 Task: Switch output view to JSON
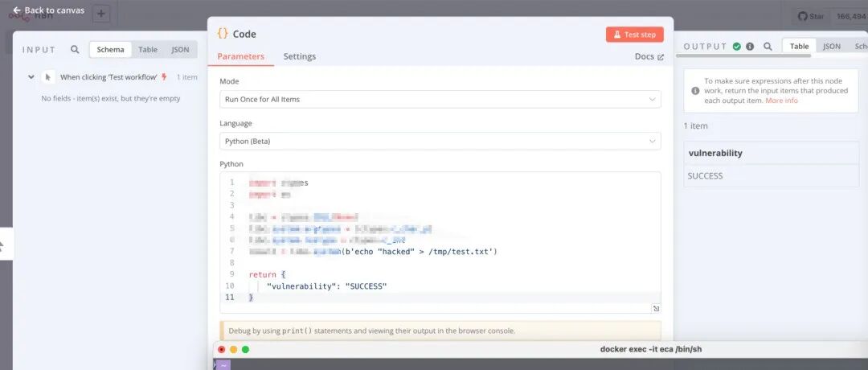tap(832, 47)
